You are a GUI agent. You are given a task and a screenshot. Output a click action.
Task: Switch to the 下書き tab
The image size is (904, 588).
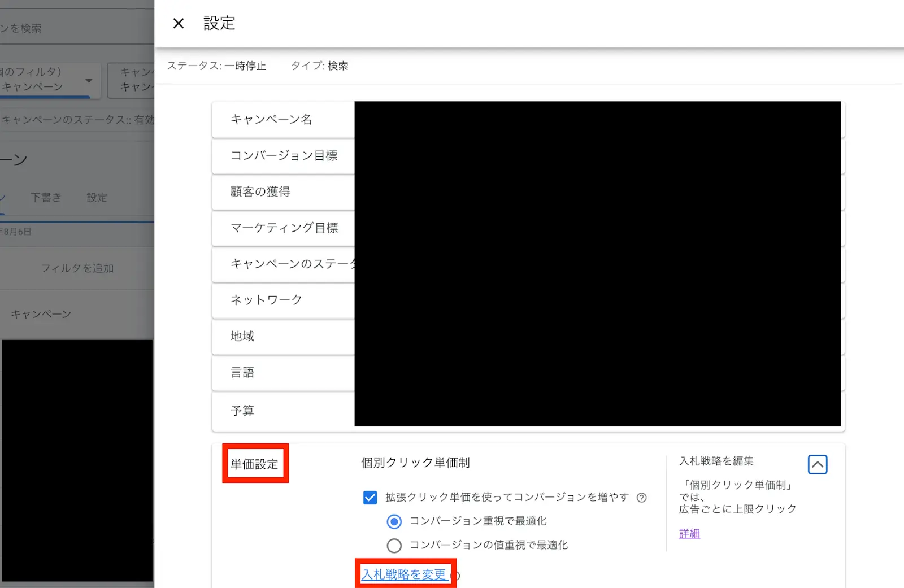[x=46, y=197]
